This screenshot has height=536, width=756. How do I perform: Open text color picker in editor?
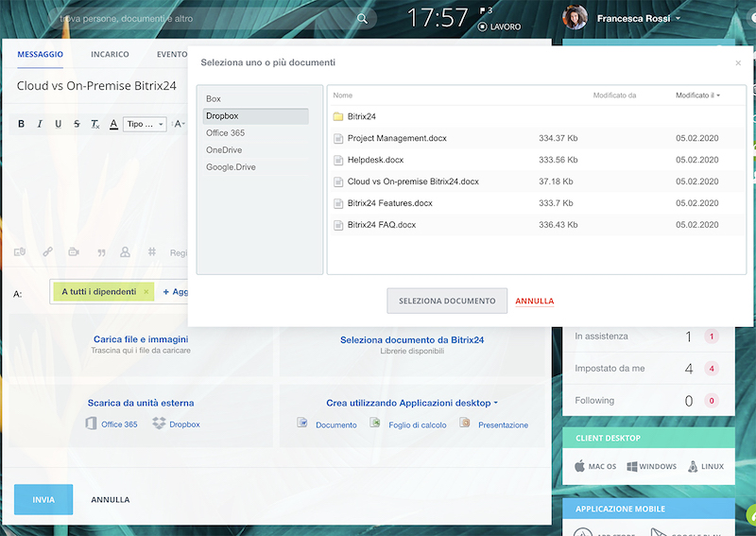pyautogui.click(x=113, y=124)
